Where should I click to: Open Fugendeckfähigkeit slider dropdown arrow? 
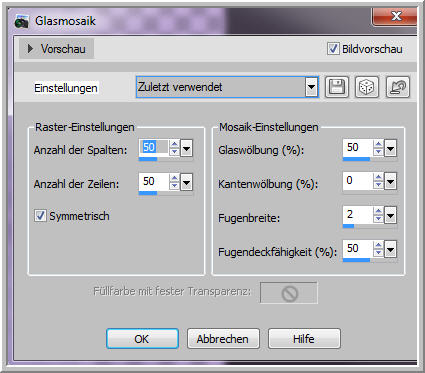tap(390, 249)
